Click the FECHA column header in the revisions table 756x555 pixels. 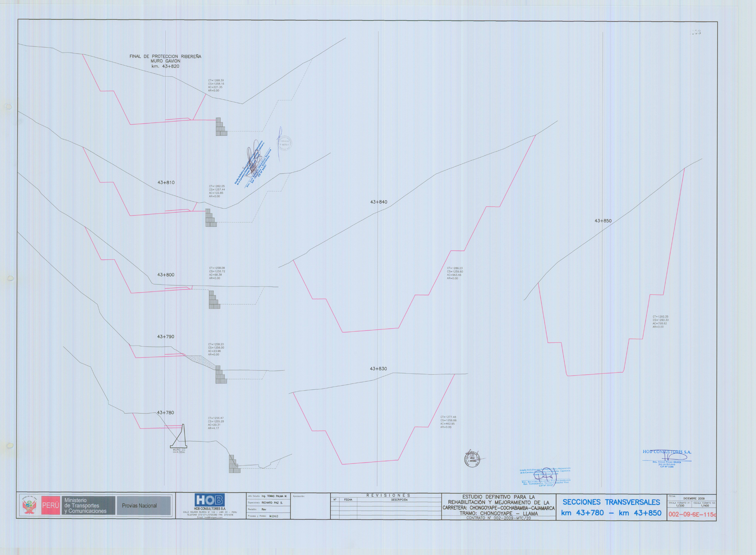coord(348,500)
